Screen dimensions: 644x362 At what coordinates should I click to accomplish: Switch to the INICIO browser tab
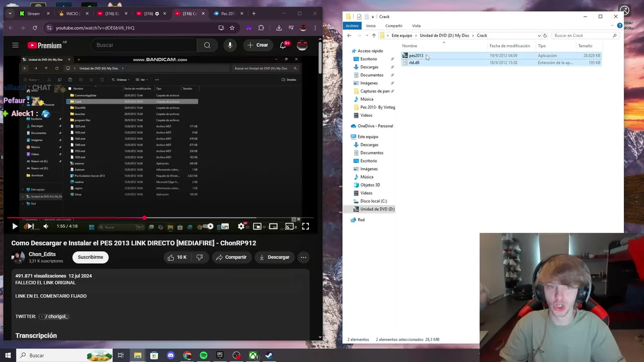pyautogui.click(x=73, y=14)
